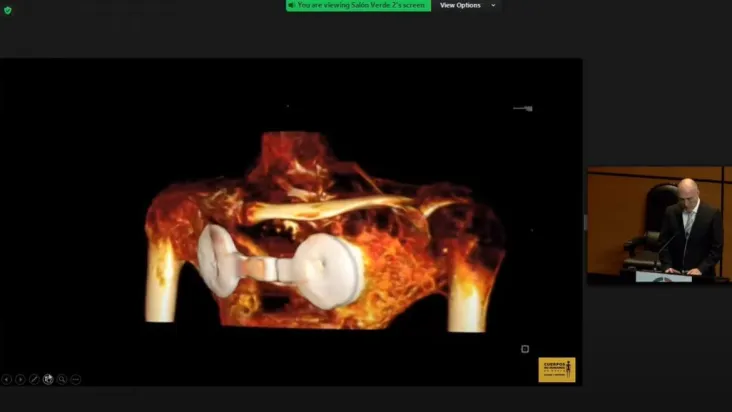The height and width of the screenshot is (412, 732).
Task: Open more slideshow options ellipsis button
Action: 76,379
